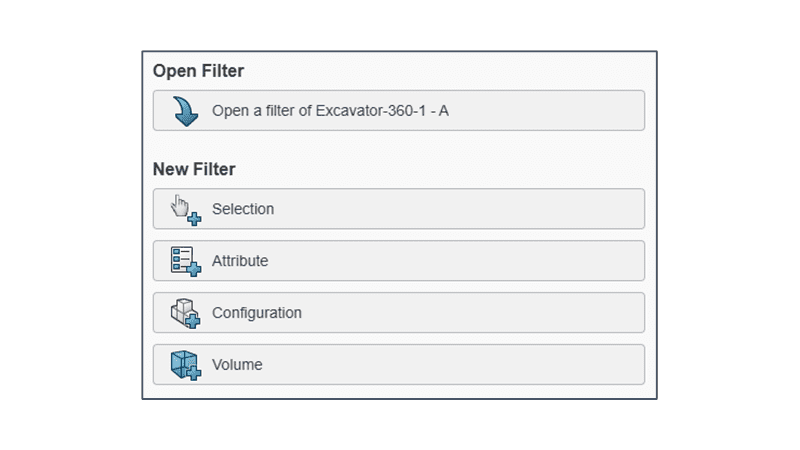Click the hand pointer Selection filter icon

182,206
